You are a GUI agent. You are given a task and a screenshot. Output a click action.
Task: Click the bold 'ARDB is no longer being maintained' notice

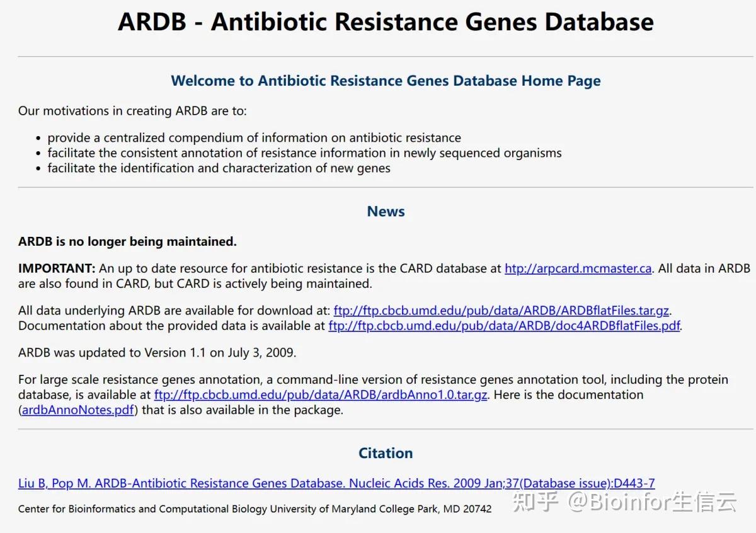tap(127, 241)
